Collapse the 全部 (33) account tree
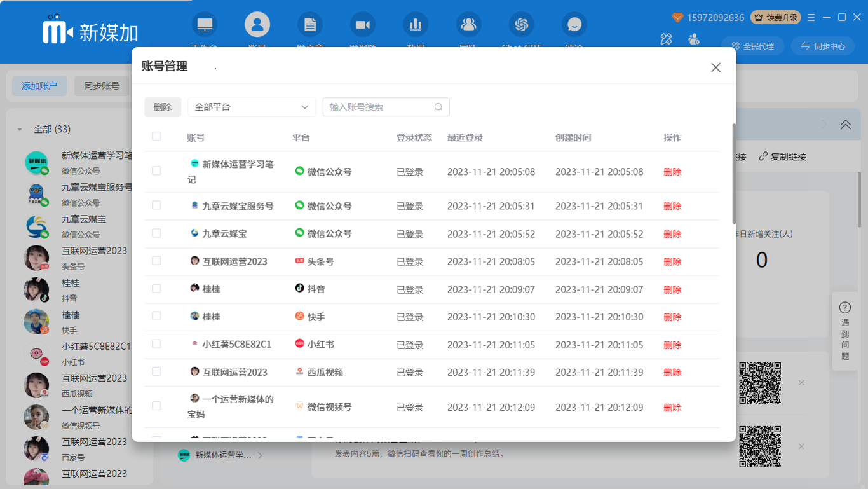 (x=20, y=129)
